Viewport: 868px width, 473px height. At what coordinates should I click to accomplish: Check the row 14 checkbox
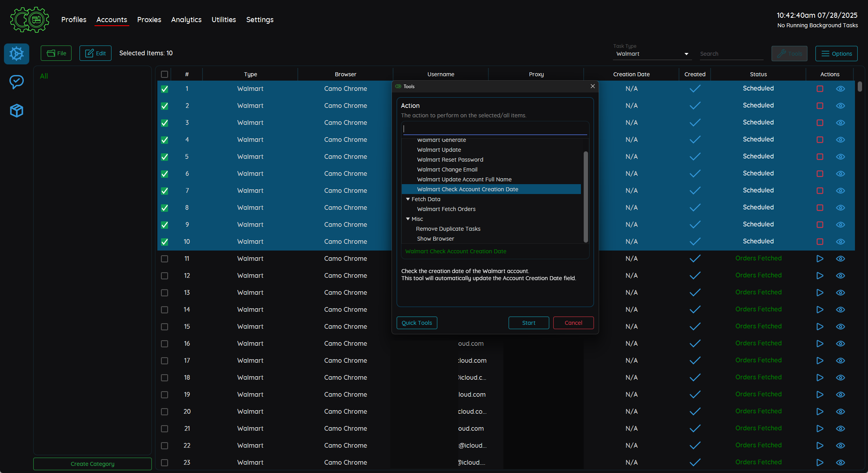click(165, 310)
